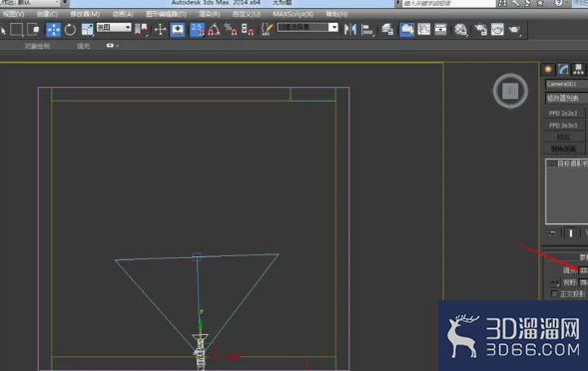Viewport: 588px width, 371px height.
Task: Toggle the Graphite ribbon icon
Action: pos(407,30)
